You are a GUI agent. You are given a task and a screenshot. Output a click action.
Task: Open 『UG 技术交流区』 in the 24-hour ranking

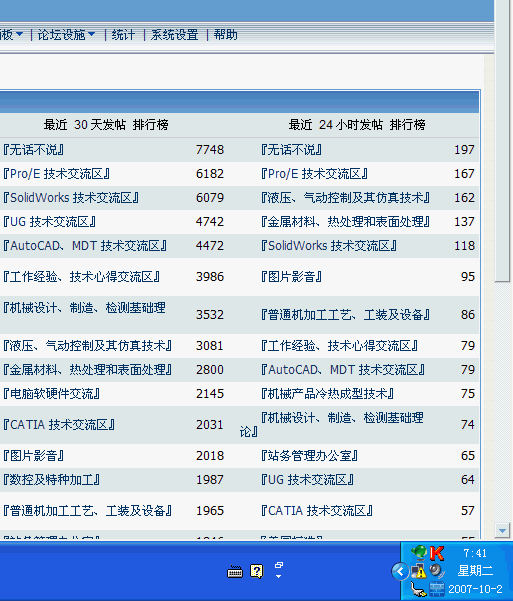307,479
